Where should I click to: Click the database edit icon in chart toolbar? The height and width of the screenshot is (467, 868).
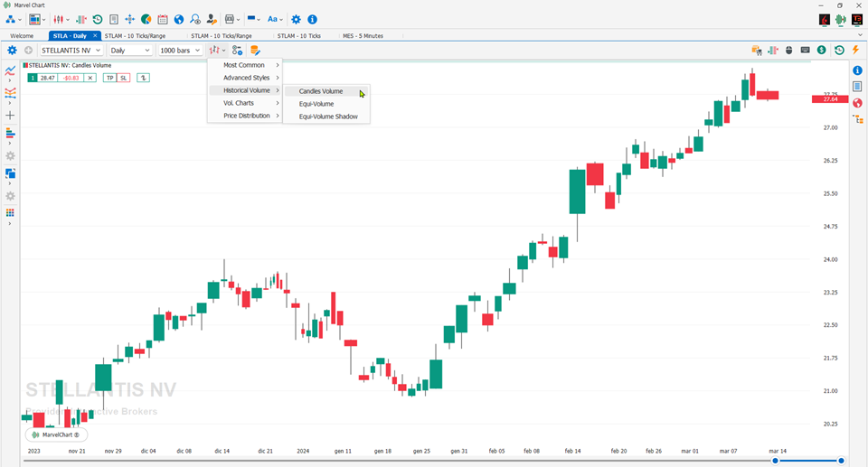coord(255,51)
